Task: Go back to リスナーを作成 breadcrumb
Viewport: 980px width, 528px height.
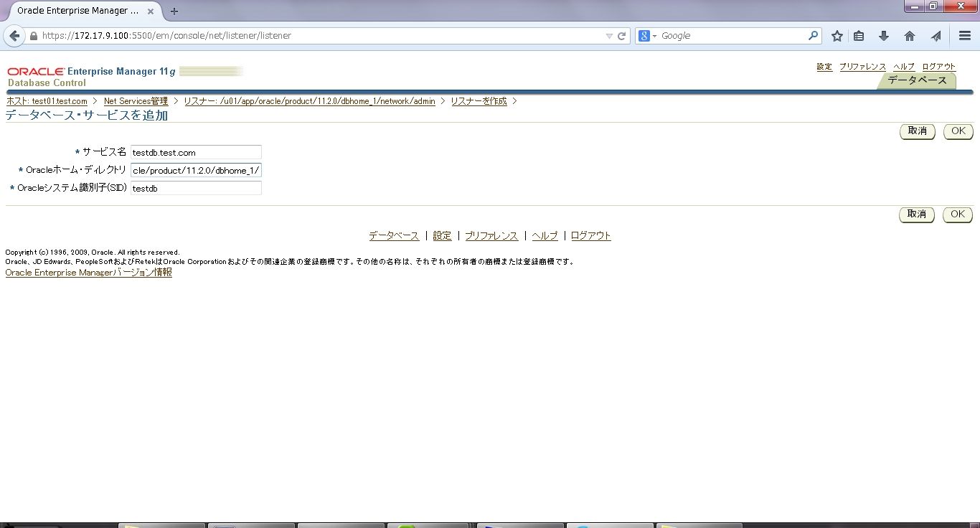Action: (x=479, y=101)
